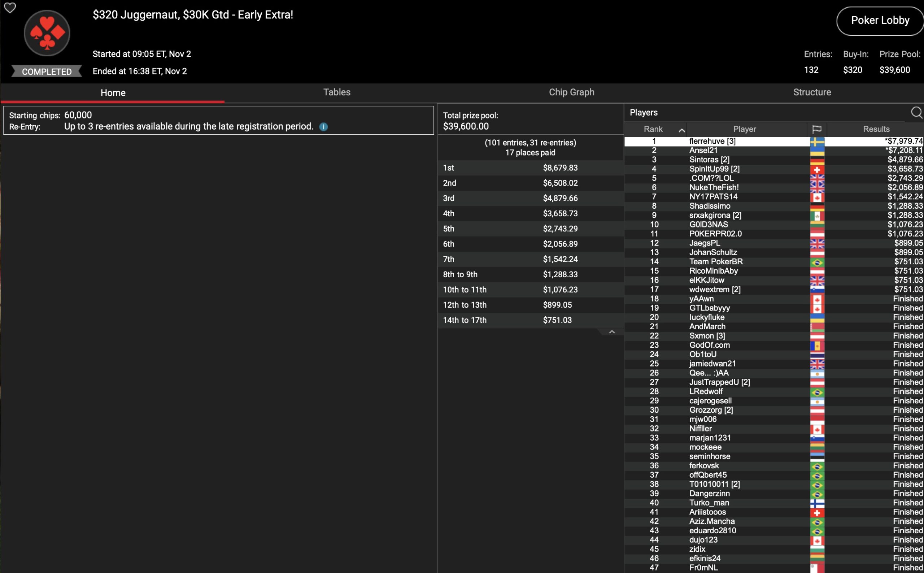924x573 pixels.
Task: Open the Chip Graph tab
Action: (571, 92)
